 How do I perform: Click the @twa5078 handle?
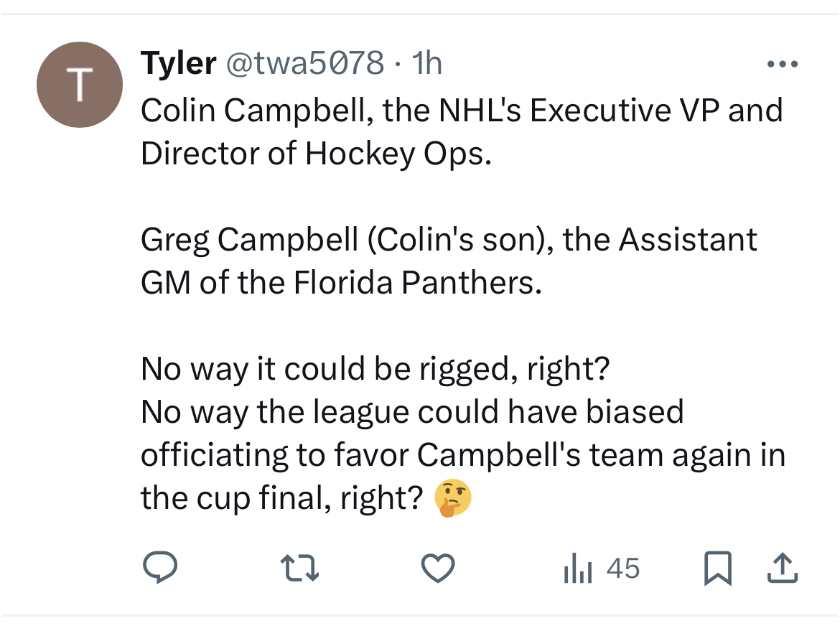click(305, 63)
